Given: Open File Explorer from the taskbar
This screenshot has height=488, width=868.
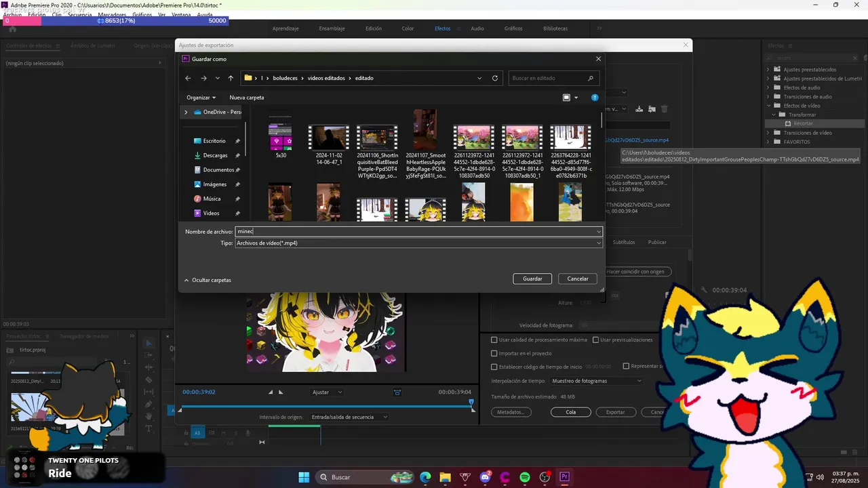Looking at the screenshot, I should click(x=445, y=477).
